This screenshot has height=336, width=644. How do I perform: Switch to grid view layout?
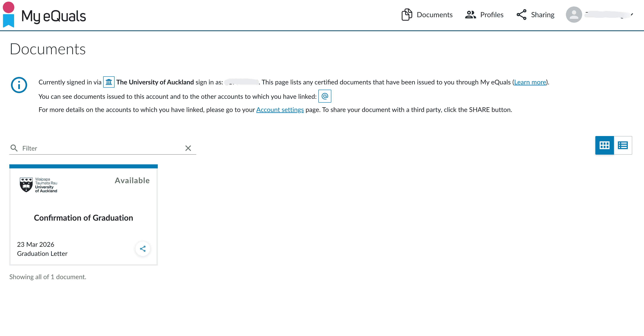pos(604,145)
